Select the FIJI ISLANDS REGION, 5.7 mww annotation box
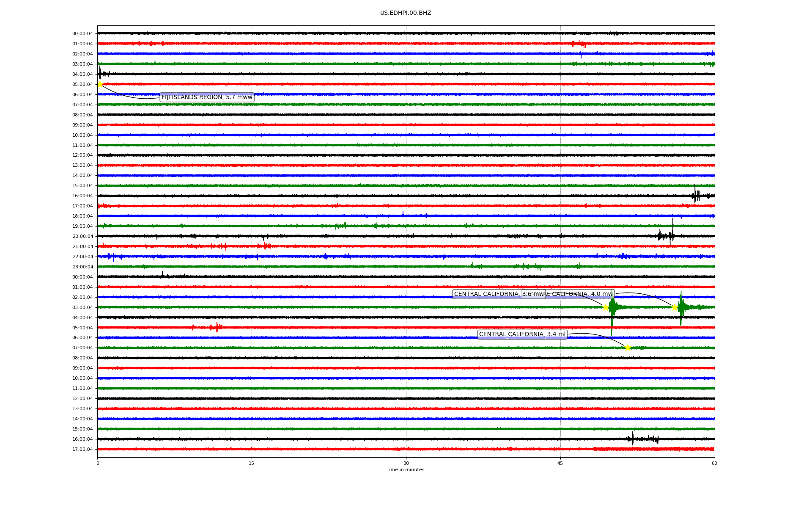This screenshot has width=812, height=508. [x=207, y=97]
